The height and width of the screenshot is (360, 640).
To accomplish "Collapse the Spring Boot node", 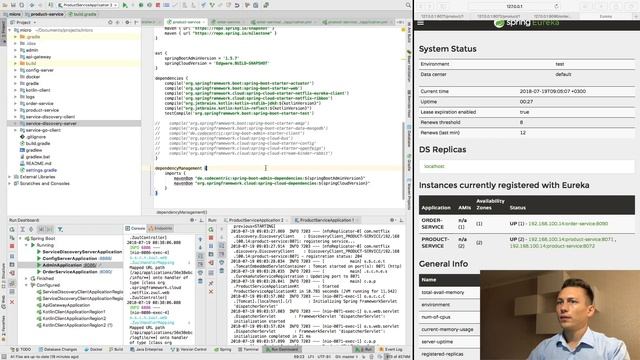I will [x=20, y=239].
